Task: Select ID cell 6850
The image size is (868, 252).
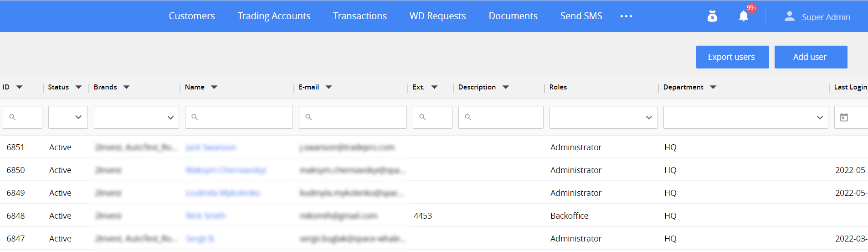Action: (x=15, y=170)
